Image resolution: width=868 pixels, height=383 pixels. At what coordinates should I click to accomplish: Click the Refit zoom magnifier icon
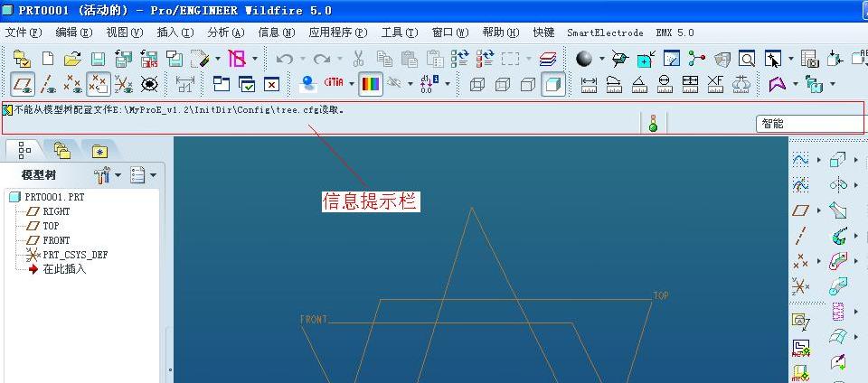click(747, 59)
